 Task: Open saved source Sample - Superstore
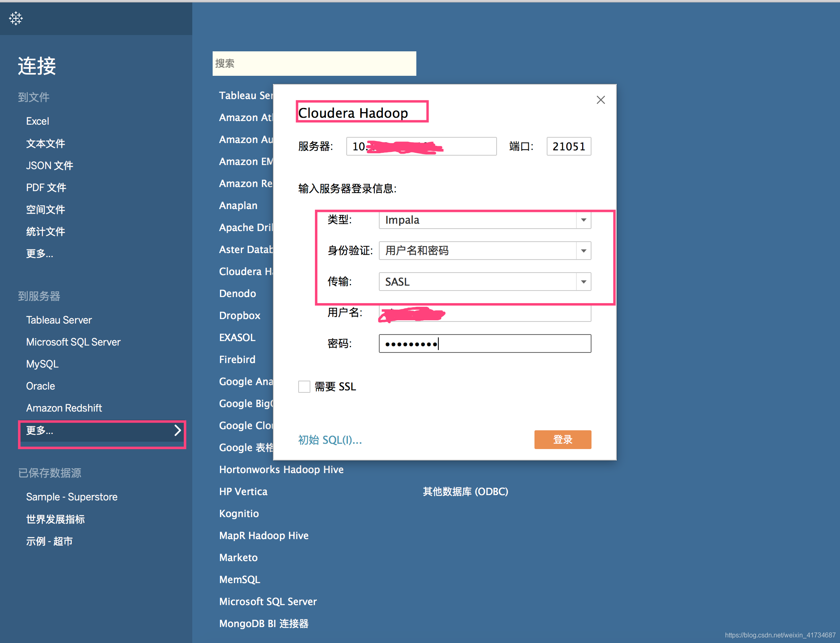tap(72, 497)
